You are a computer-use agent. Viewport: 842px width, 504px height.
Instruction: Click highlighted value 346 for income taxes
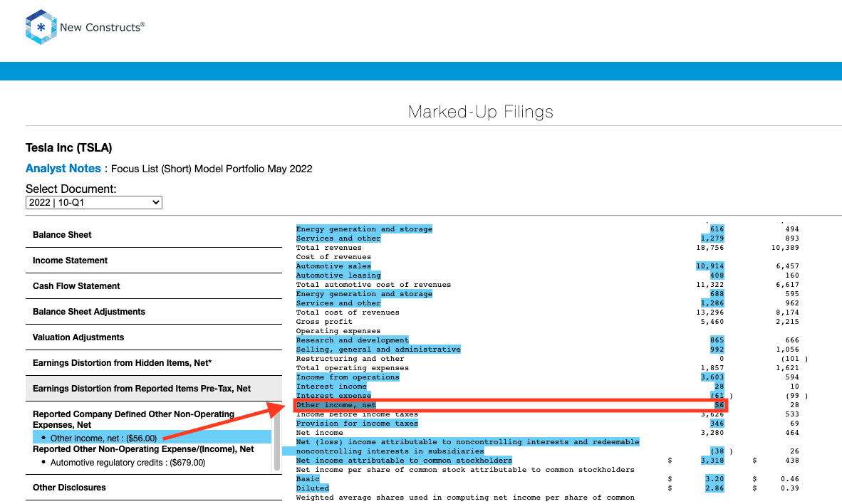click(x=717, y=424)
